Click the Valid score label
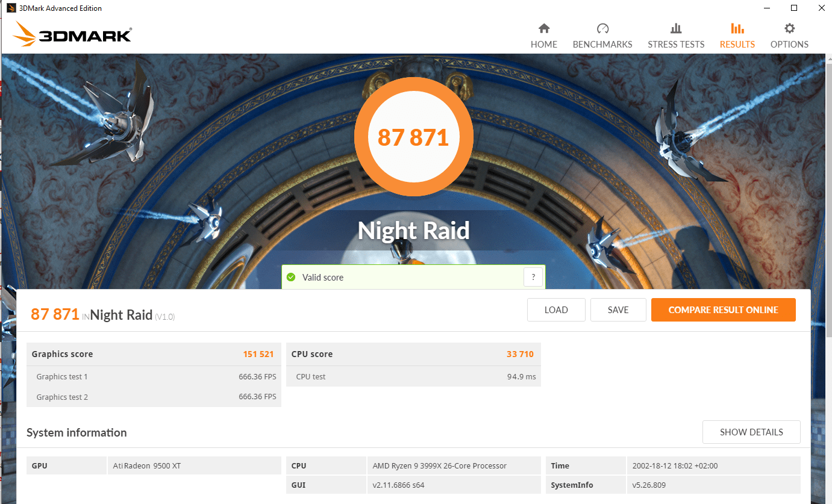 point(323,278)
